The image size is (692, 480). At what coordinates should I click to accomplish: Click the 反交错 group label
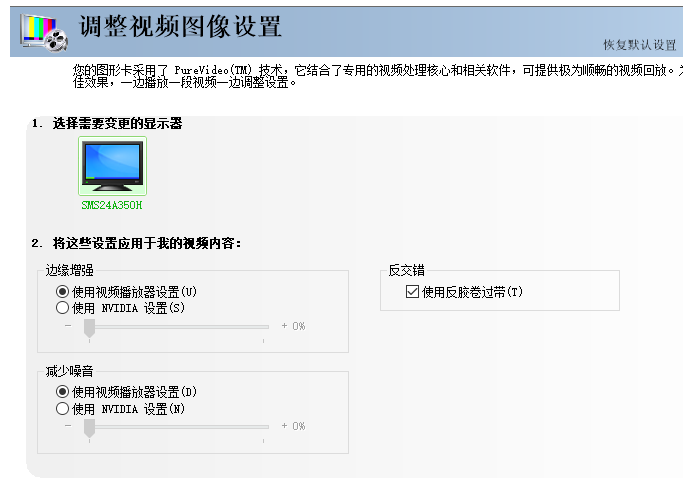tap(405, 271)
